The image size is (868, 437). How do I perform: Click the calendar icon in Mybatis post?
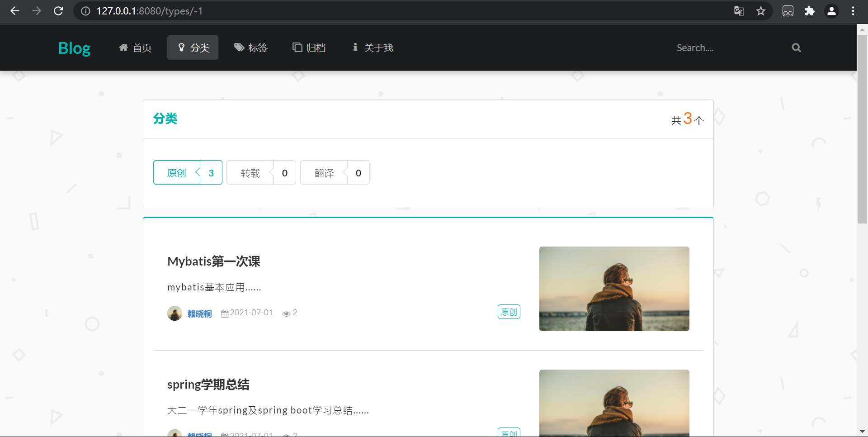[x=225, y=313]
